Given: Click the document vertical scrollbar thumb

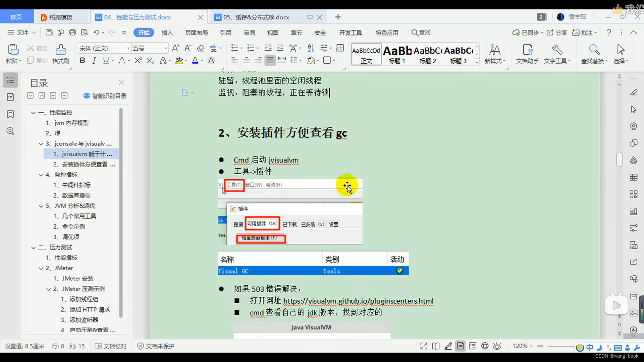Looking at the screenshot, I should click(x=619, y=159).
